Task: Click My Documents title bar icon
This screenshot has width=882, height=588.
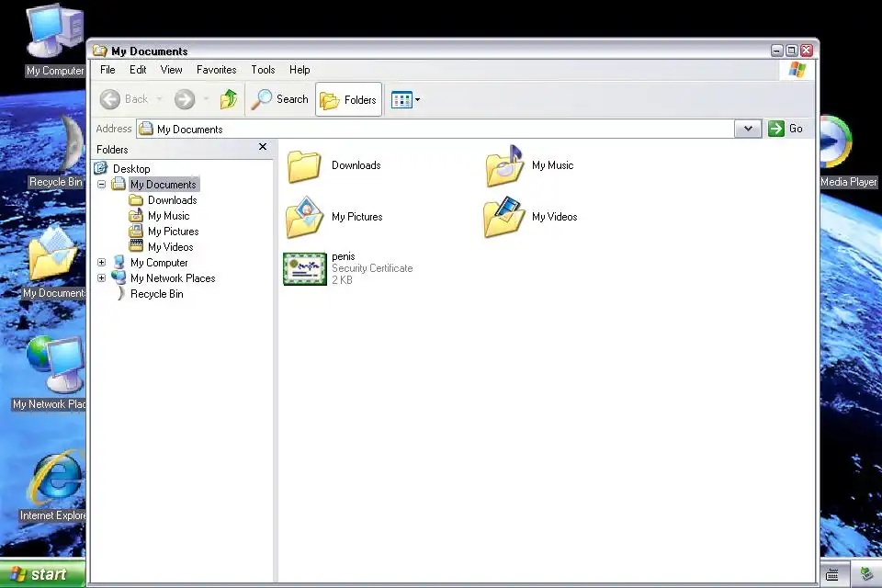Action: click(100, 51)
